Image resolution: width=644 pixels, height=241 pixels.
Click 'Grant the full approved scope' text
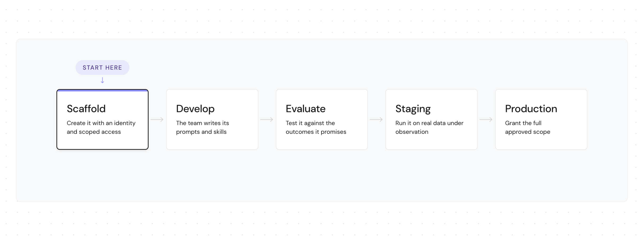click(528, 127)
